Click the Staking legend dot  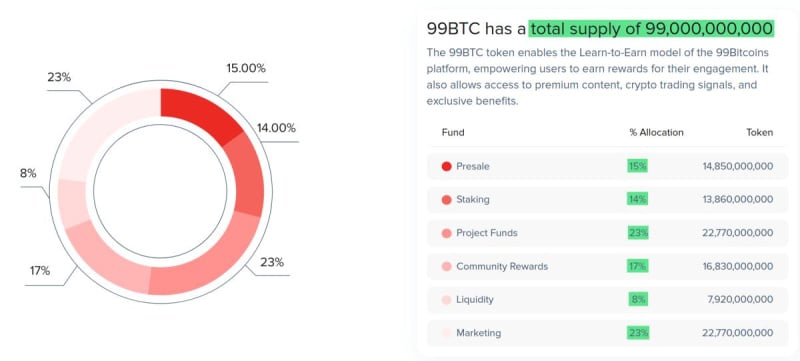[446, 200]
